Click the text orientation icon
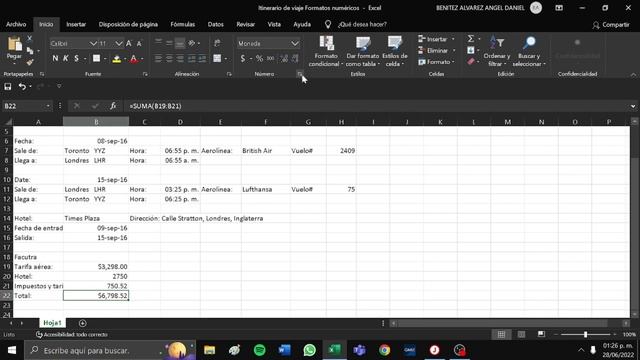This screenshot has width=640, height=360. point(192,43)
